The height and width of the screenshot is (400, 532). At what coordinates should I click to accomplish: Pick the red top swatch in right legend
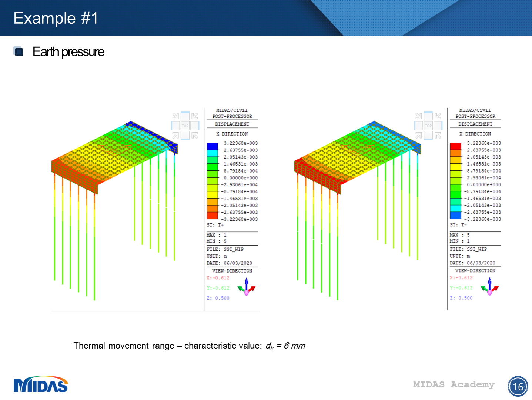[x=455, y=146]
